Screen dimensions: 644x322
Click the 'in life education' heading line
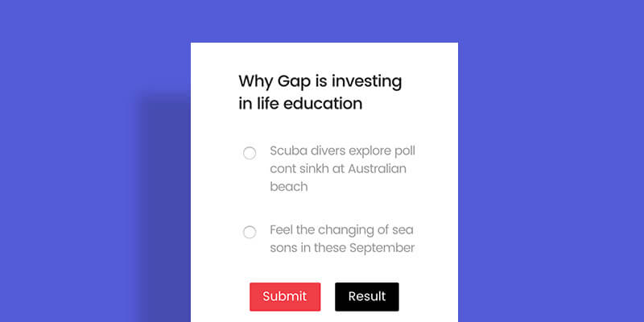(300, 103)
